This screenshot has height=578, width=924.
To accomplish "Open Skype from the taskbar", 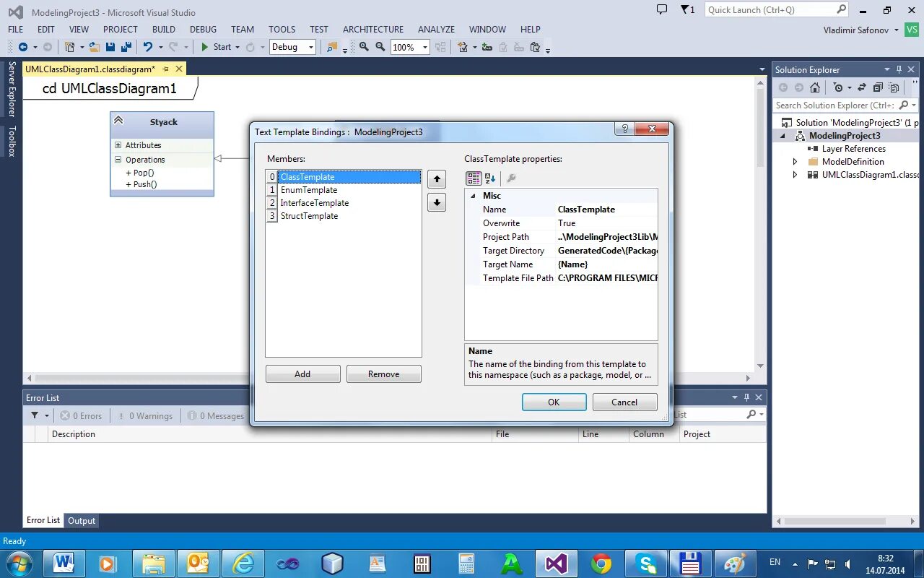I will click(x=645, y=563).
